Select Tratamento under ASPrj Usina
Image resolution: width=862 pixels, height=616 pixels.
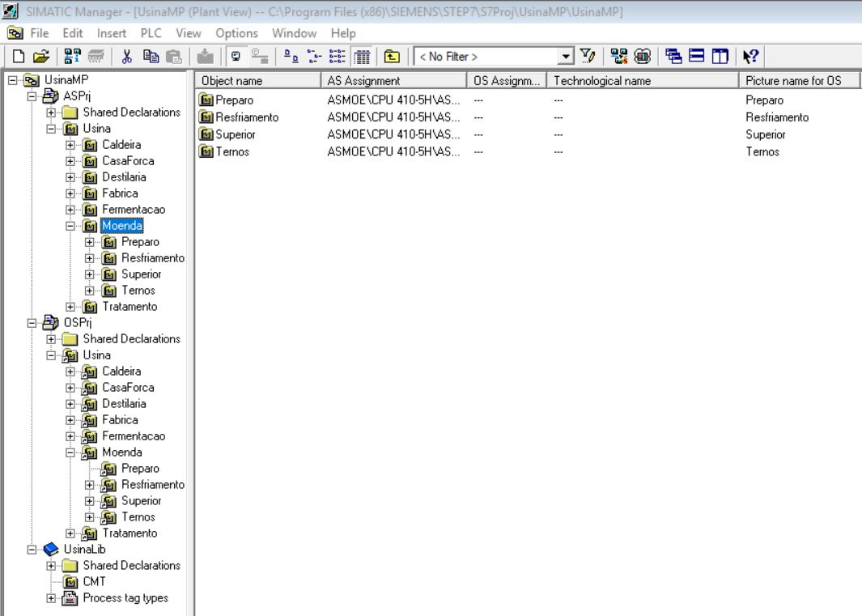pyautogui.click(x=130, y=306)
